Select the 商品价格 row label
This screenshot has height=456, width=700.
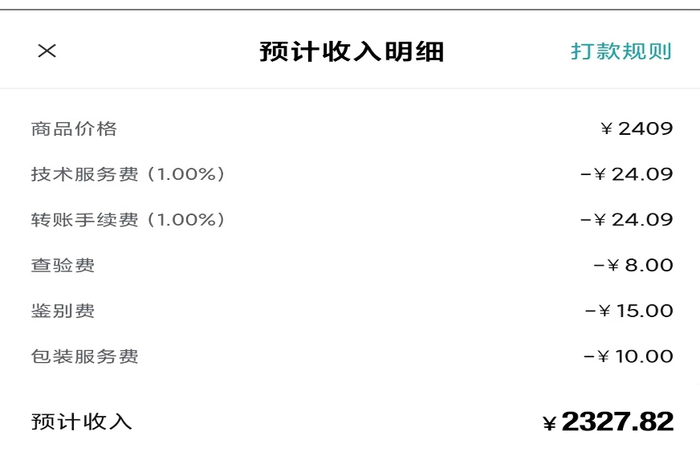tap(74, 129)
